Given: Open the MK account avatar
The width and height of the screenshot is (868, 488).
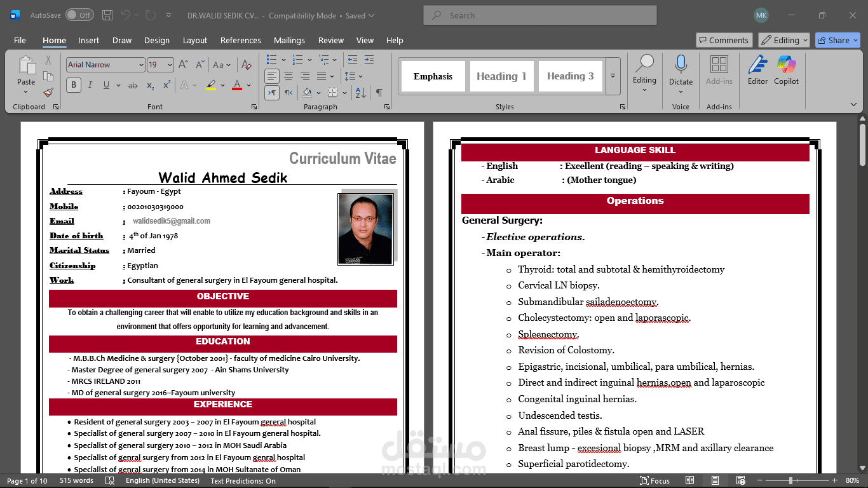Looking at the screenshot, I should (761, 15).
